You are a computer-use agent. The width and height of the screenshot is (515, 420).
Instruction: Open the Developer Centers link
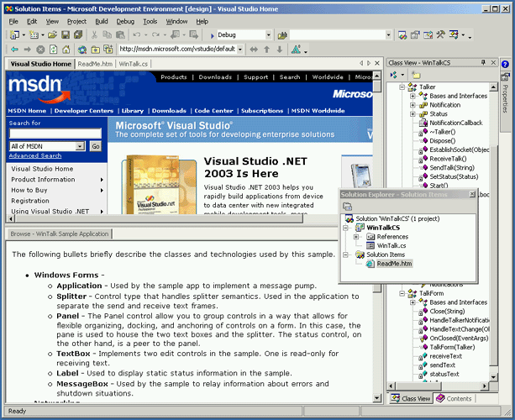(x=84, y=111)
